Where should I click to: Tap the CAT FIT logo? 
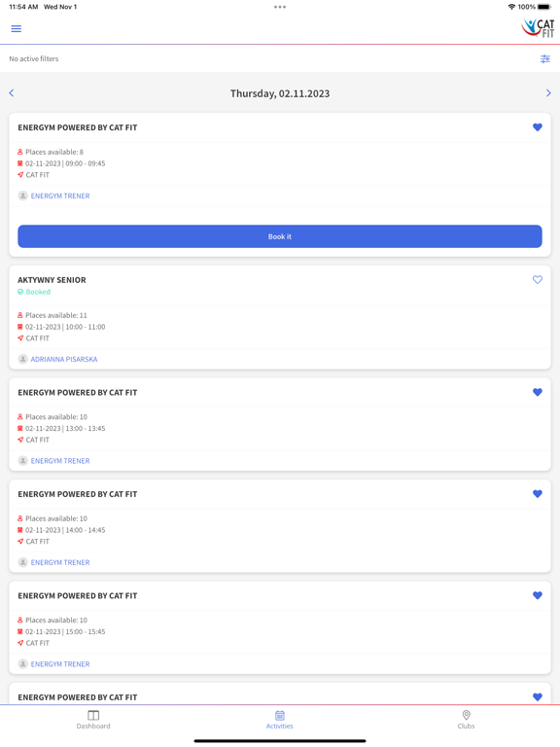pyautogui.click(x=538, y=27)
